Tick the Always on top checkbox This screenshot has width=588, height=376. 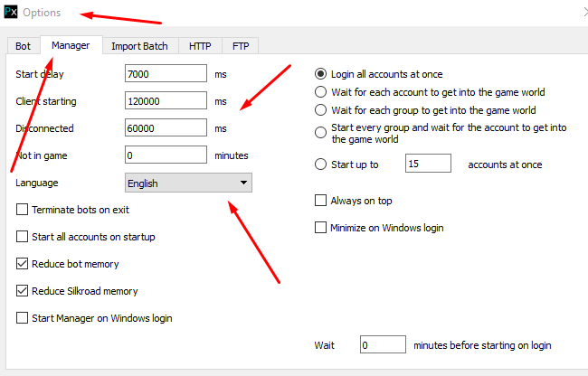tap(320, 201)
